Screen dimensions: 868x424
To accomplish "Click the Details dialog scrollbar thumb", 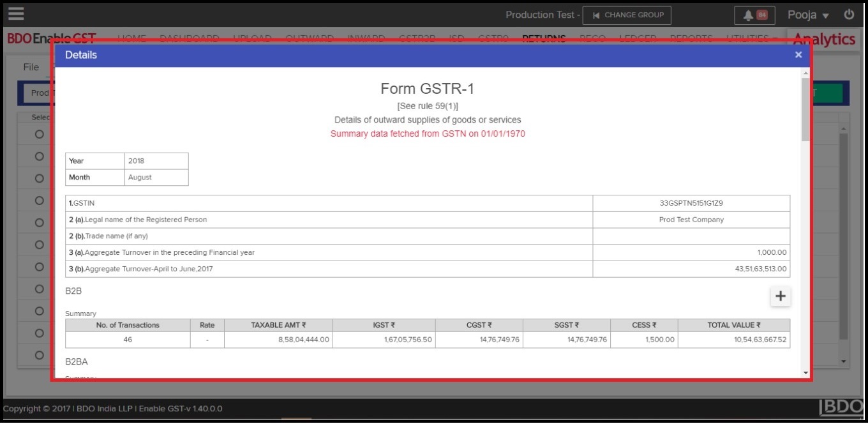I will coord(805,109).
